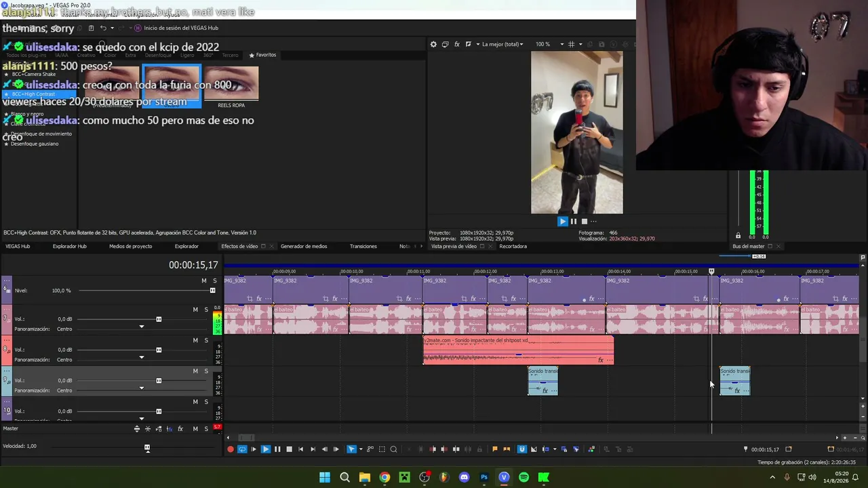Stop the timeline playback
Screen dimensions: 868x488
(x=289, y=449)
